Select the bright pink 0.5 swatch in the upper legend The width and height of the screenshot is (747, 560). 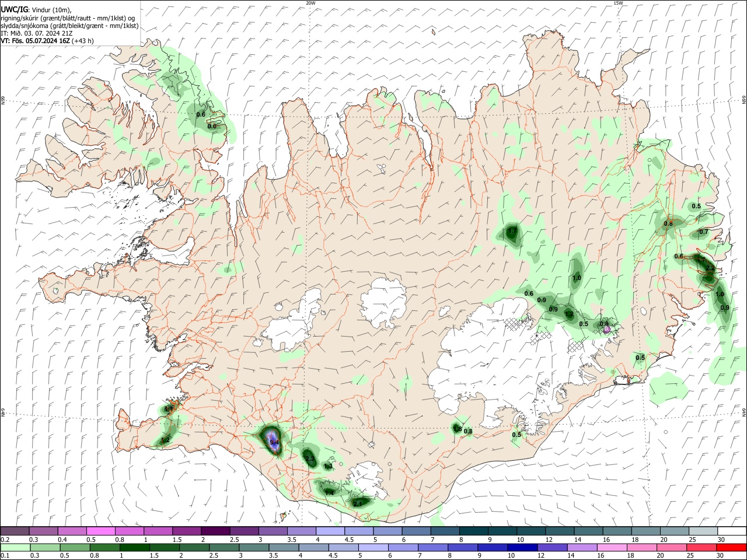click(x=100, y=531)
